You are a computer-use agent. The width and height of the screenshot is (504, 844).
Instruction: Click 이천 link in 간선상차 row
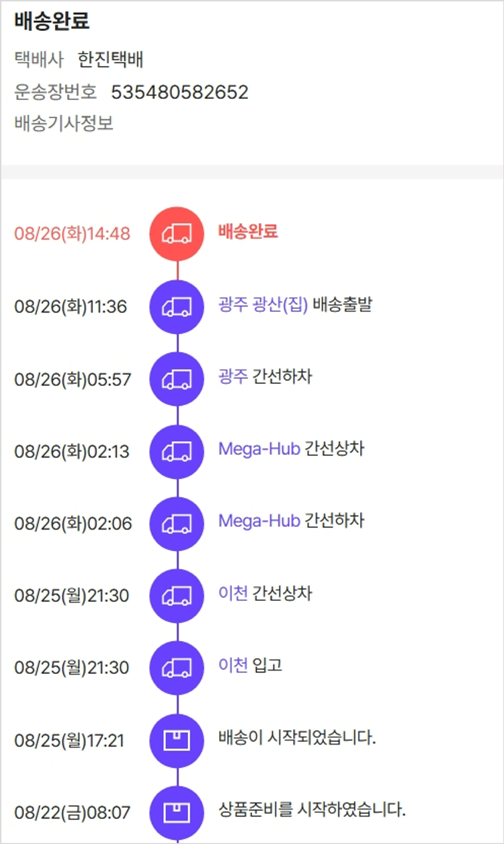tap(233, 593)
